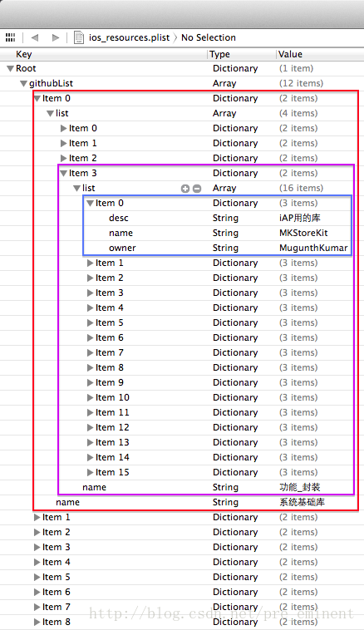Click the value "MugunthKumar"
The image size is (364, 630).
pos(313,248)
